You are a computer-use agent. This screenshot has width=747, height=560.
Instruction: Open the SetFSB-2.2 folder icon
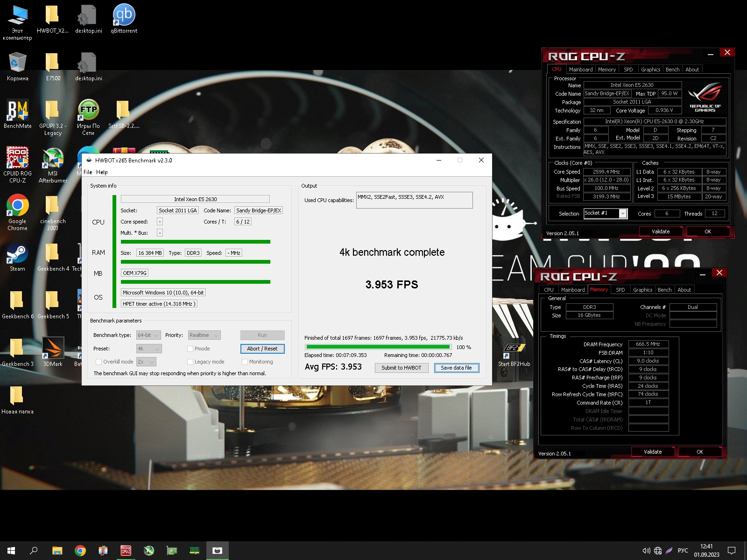124,114
